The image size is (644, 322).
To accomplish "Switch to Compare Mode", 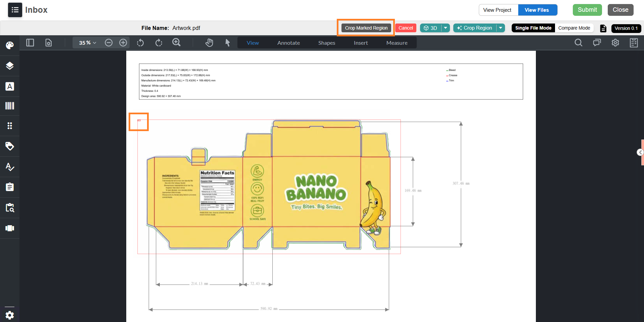I will [574, 28].
